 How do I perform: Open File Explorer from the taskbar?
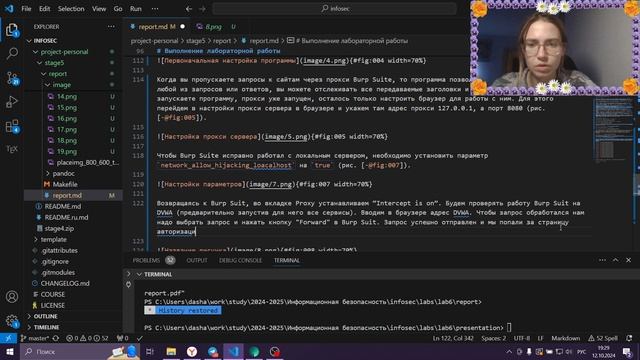171,351
